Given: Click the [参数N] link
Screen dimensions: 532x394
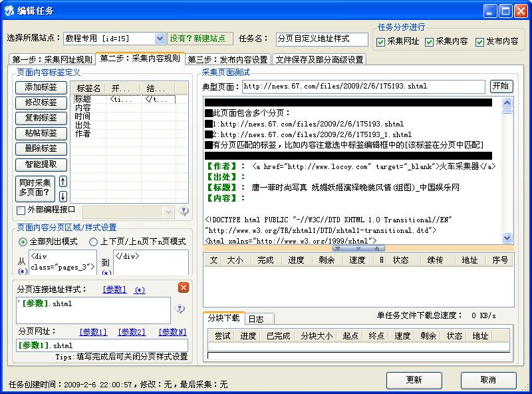Looking at the screenshot, I should [173, 332].
